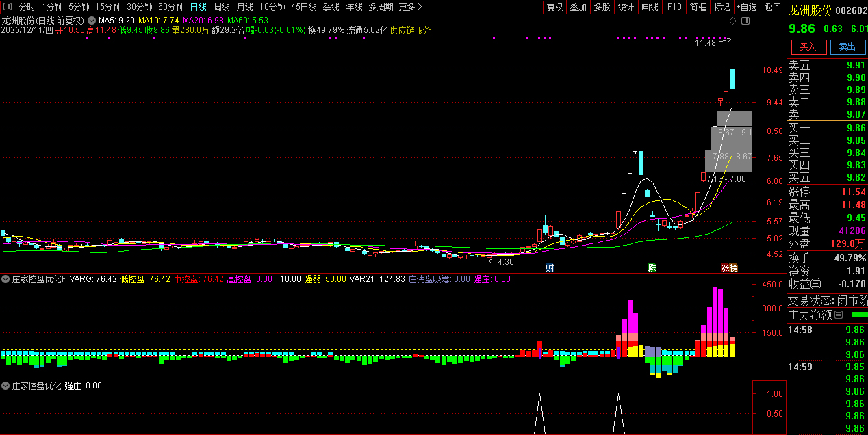Toggle the side panel icon beside the diamond
This screenshot has height=435, width=868.
pyautogui.click(x=745, y=21)
